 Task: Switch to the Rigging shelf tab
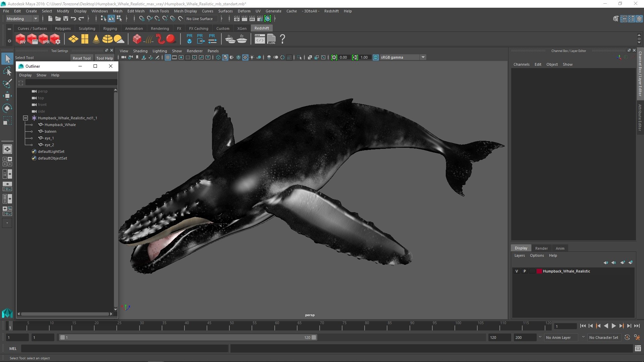[110, 28]
